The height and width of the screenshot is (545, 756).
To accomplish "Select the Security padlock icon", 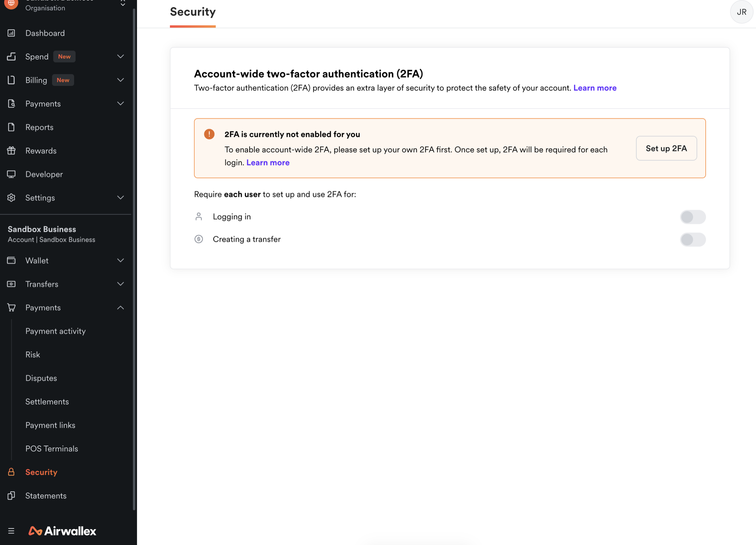I will [x=11, y=472].
